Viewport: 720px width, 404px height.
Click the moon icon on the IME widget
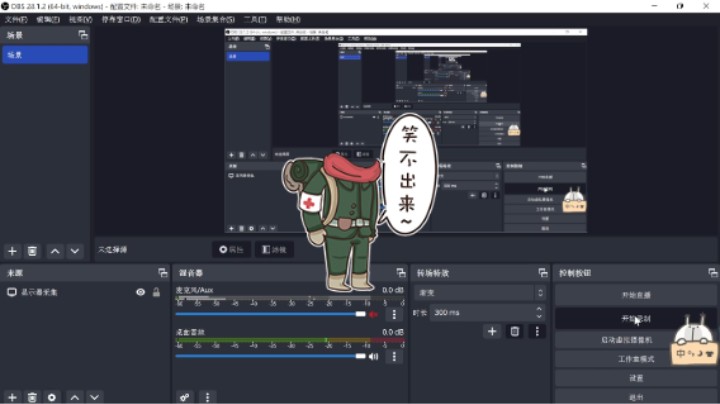tap(701, 354)
